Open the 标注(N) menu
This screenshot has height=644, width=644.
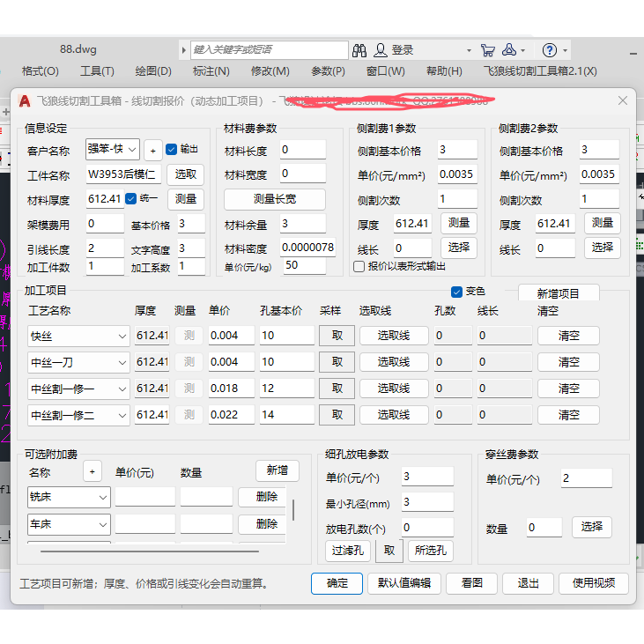pos(211,71)
